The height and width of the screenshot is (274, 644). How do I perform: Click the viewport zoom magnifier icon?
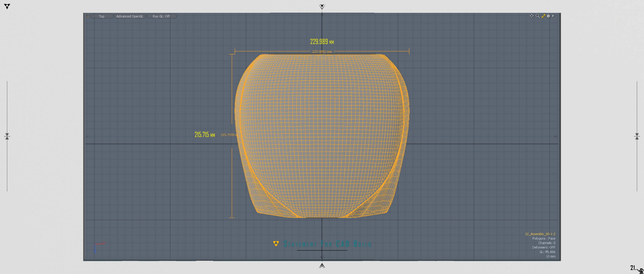537,16
